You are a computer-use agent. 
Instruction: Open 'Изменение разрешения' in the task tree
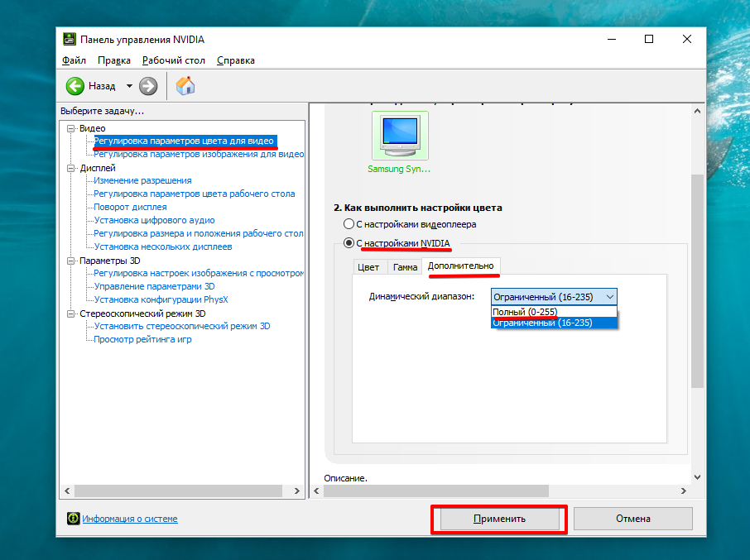click(142, 180)
